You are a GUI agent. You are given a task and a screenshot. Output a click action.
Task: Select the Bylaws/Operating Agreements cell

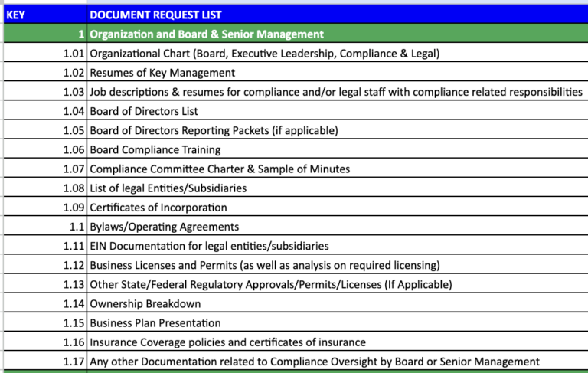(164, 227)
